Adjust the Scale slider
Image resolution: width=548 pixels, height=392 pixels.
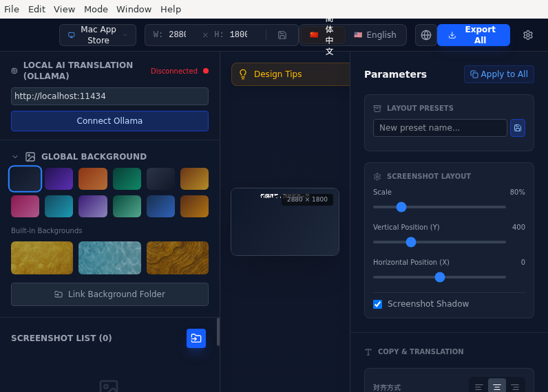pos(439,207)
